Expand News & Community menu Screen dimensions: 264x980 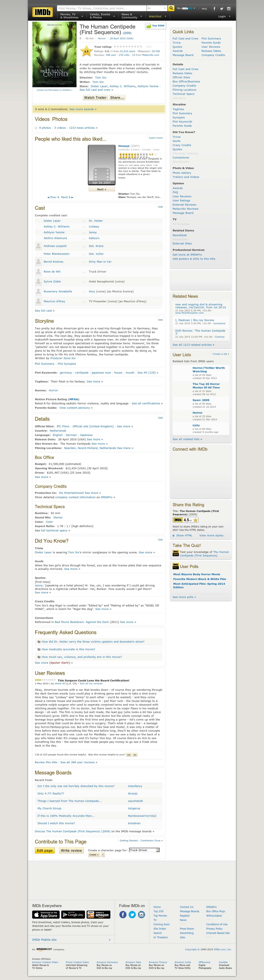point(131,16)
